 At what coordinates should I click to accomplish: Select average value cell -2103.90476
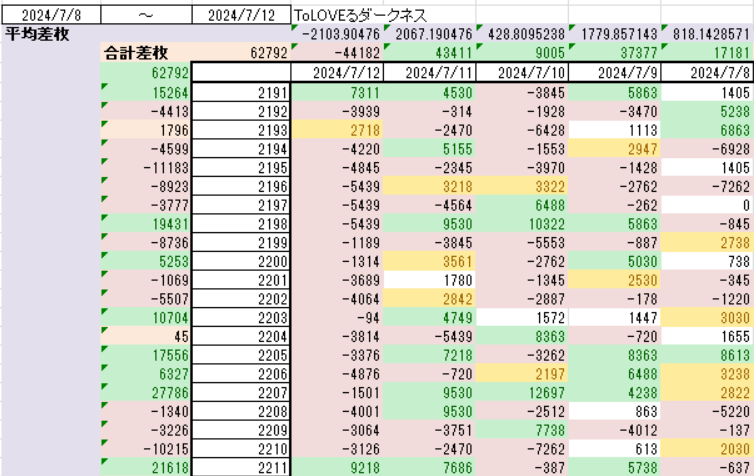(x=339, y=35)
